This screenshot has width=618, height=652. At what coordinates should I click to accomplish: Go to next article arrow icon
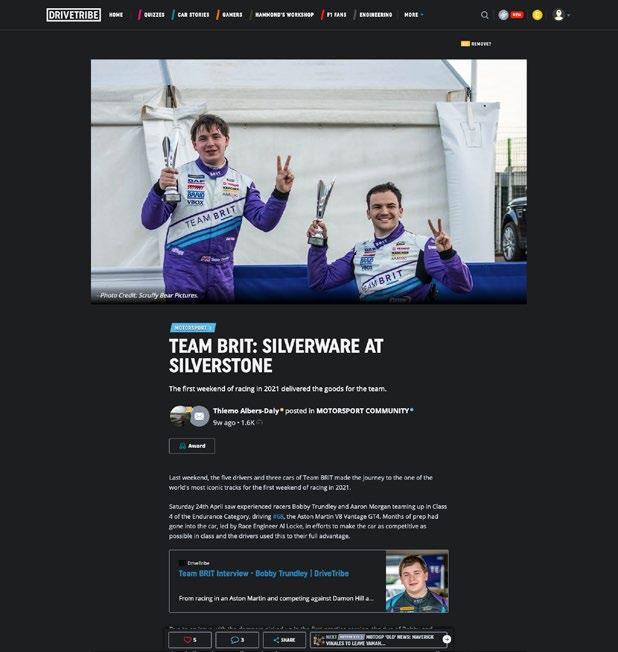pos(447,639)
